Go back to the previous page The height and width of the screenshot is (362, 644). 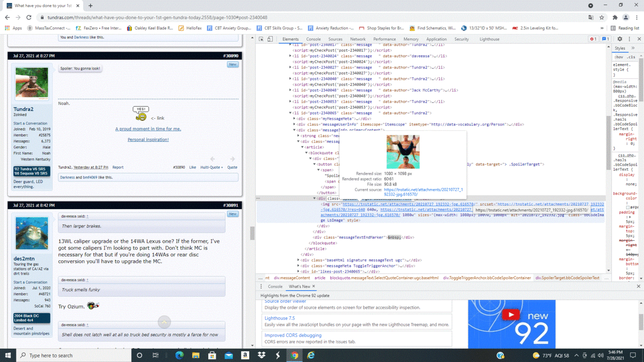[x=7, y=17]
